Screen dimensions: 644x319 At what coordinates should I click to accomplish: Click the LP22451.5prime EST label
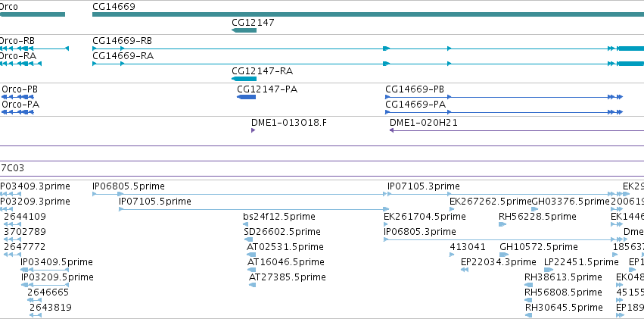point(581,262)
